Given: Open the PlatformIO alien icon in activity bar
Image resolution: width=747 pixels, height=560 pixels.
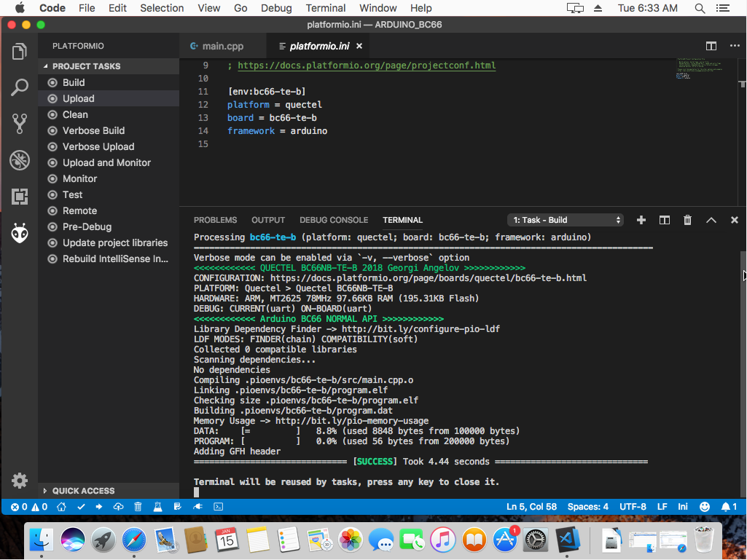Looking at the screenshot, I should (x=20, y=233).
